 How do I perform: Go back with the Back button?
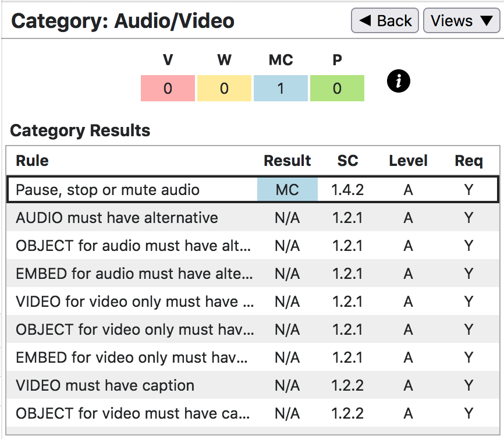tap(385, 21)
